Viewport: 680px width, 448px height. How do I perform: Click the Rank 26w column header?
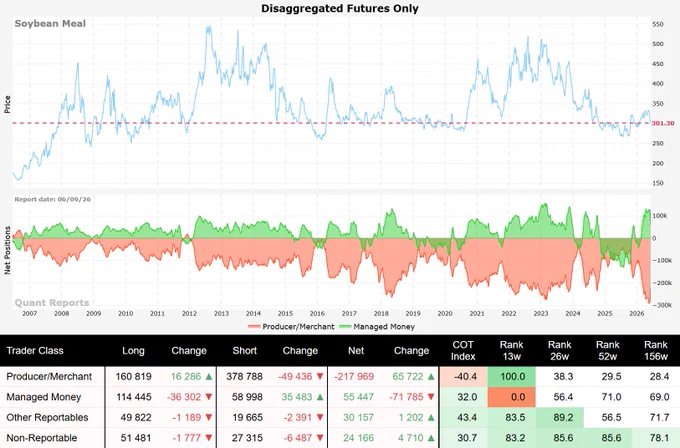coord(559,350)
